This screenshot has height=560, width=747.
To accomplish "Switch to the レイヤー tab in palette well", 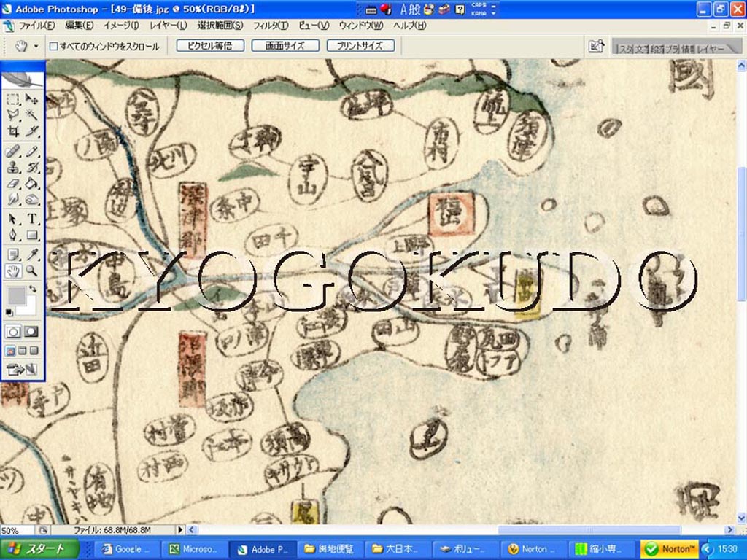I will tap(711, 49).
